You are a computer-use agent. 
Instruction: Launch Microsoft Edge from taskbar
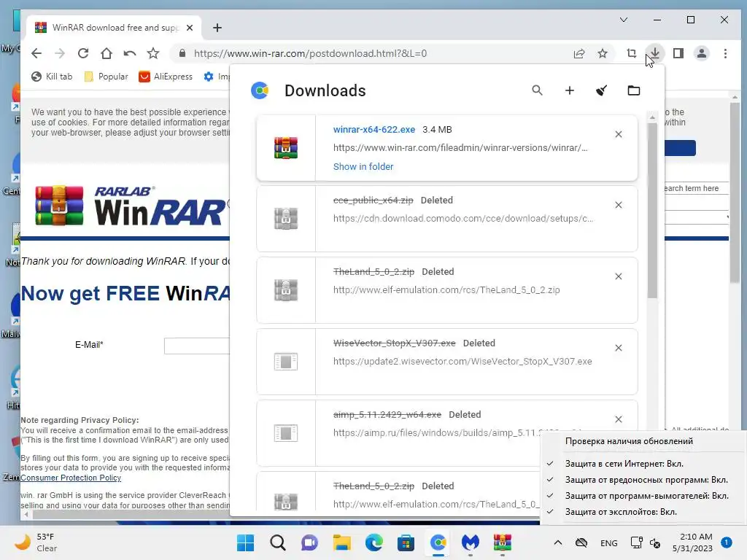point(374,542)
